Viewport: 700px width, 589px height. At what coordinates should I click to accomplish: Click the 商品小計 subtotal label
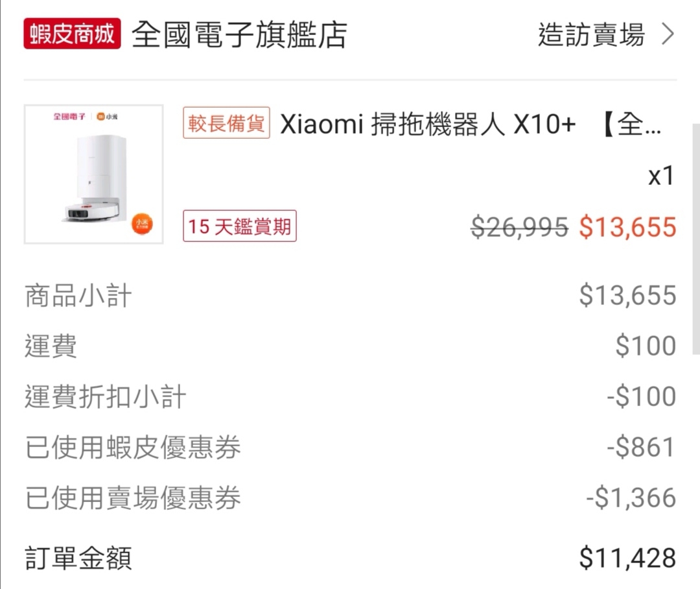pos(78,296)
